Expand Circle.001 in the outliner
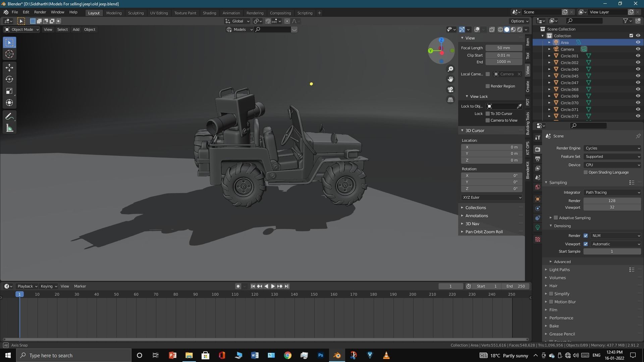The width and height of the screenshot is (644, 362). pos(549,56)
